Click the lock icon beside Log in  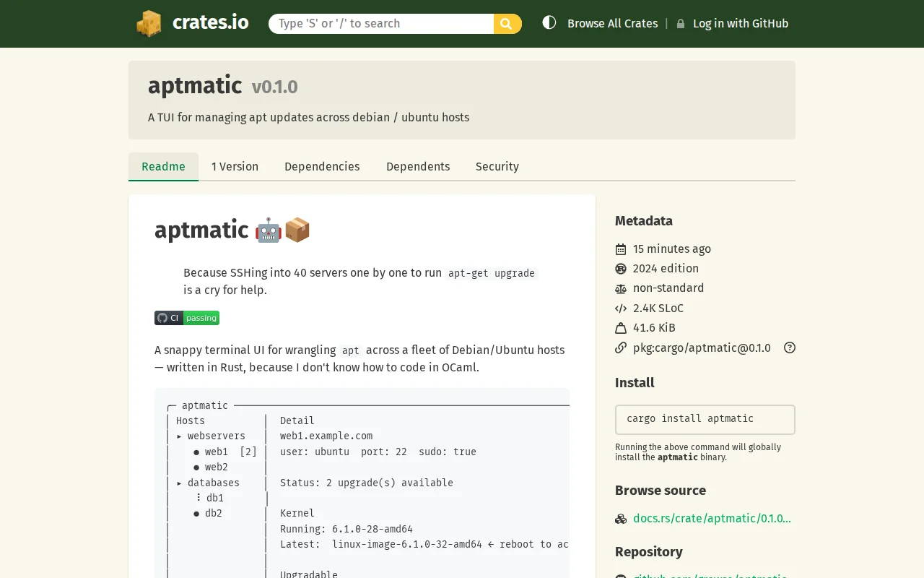(x=681, y=24)
